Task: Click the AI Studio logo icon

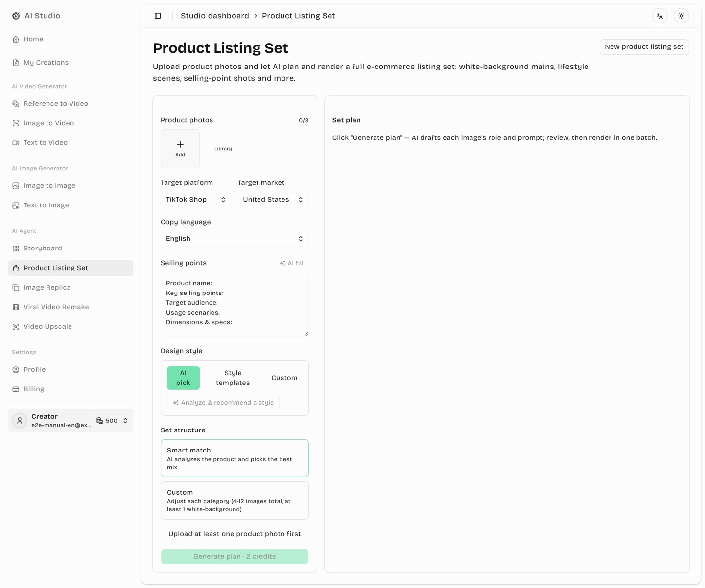Action: pyautogui.click(x=16, y=16)
